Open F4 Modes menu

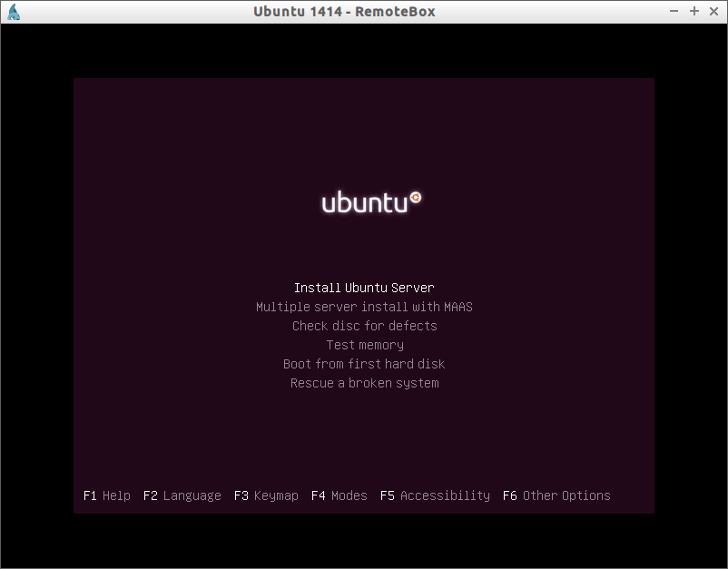point(339,495)
